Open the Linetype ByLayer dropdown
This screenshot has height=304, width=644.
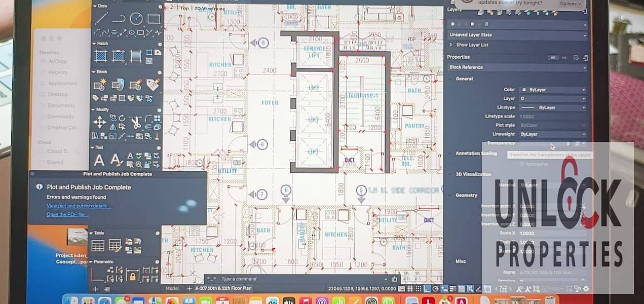click(553, 107)
